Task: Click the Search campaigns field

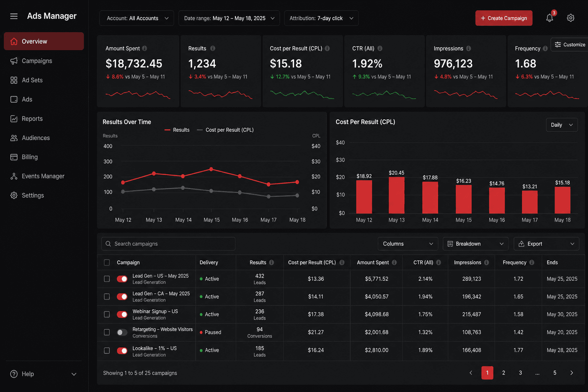Action: pyautogui.click(x=168, y=244)
